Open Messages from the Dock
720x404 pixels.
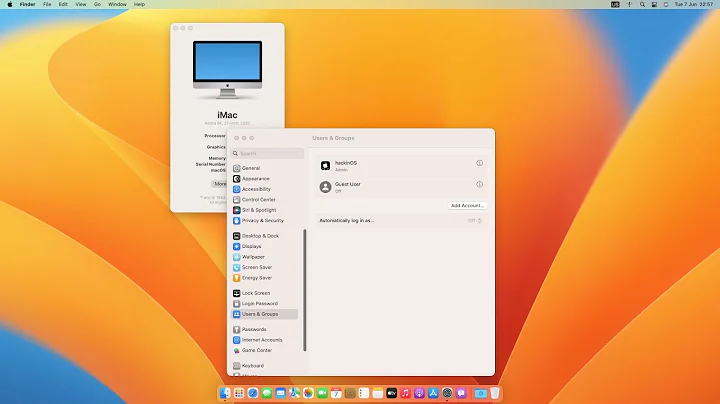(267, 393)
